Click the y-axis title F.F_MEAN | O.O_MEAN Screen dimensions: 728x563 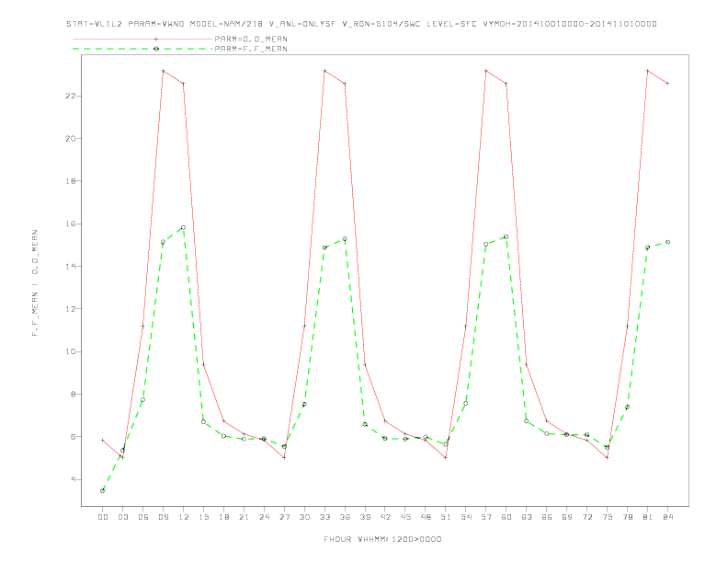[x=35, y=283]
